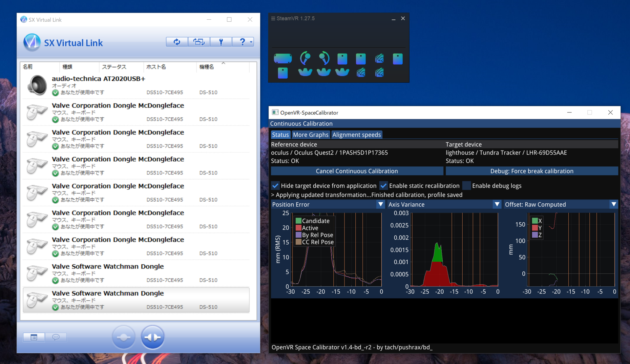The image size is (630, 364).
Task: Click the left controller icon in SteamVR
Action: pos(305,58)
